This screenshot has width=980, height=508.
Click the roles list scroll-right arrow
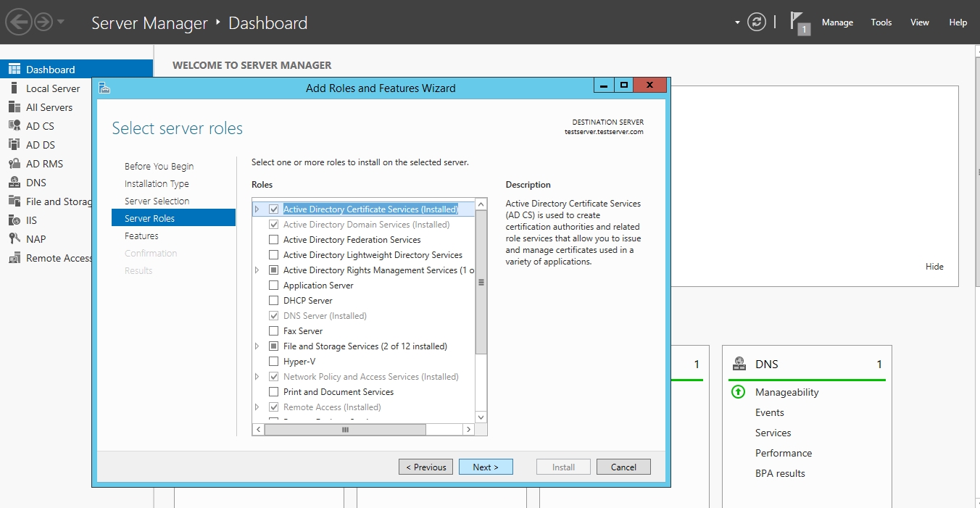point(469,429)
